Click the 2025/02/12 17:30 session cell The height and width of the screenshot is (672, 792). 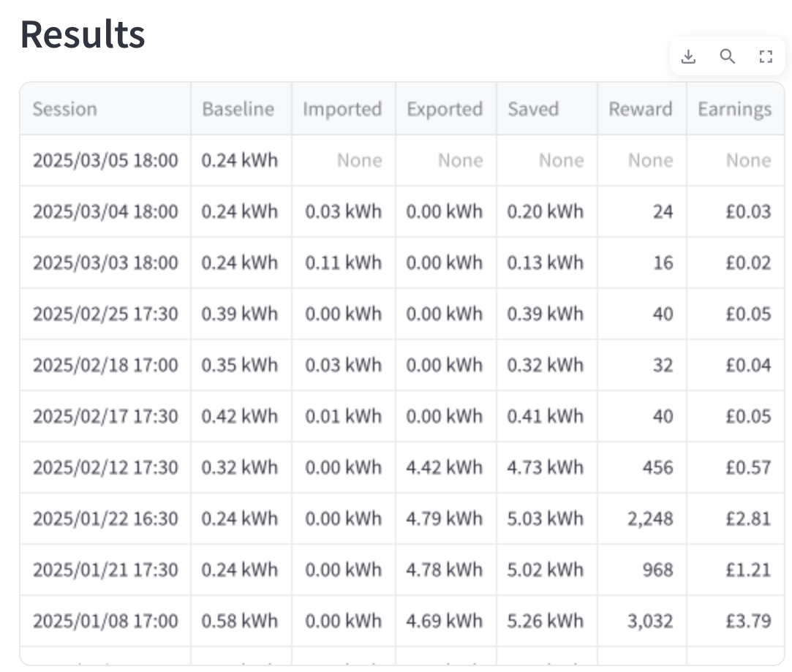(105, 467)
